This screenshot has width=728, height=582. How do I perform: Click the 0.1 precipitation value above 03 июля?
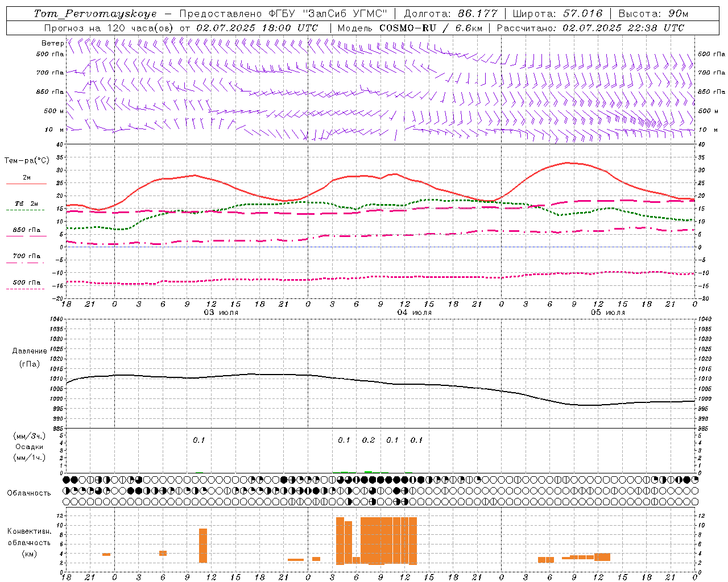pos(198,440)
